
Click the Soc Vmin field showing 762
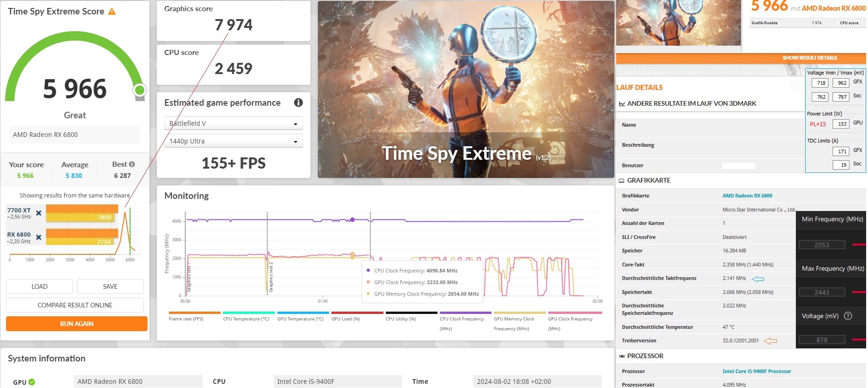[820, 97]
